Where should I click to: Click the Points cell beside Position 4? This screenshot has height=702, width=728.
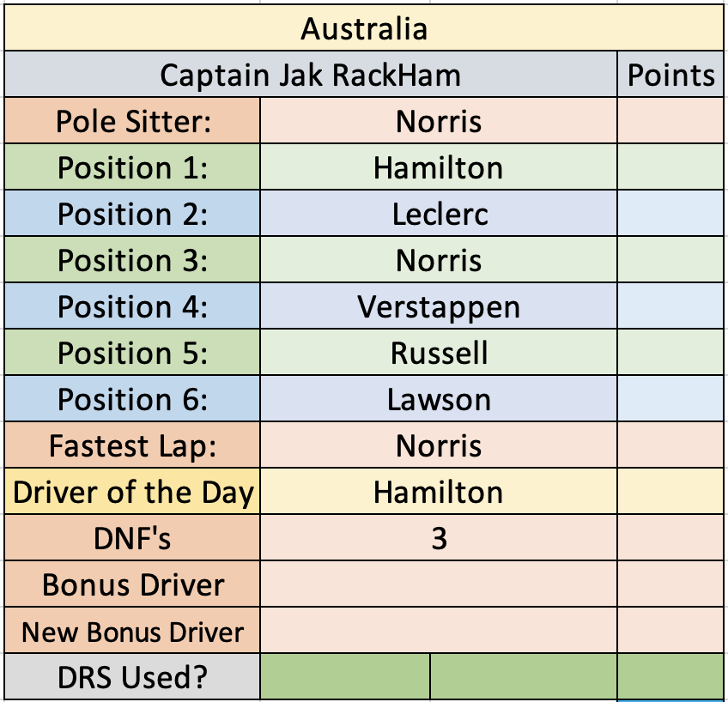coord(670,306)
